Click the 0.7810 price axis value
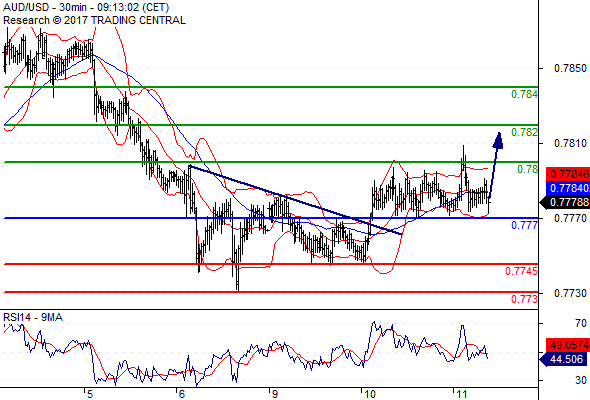This screenshot has height=400, width=590. pos(570,143)
